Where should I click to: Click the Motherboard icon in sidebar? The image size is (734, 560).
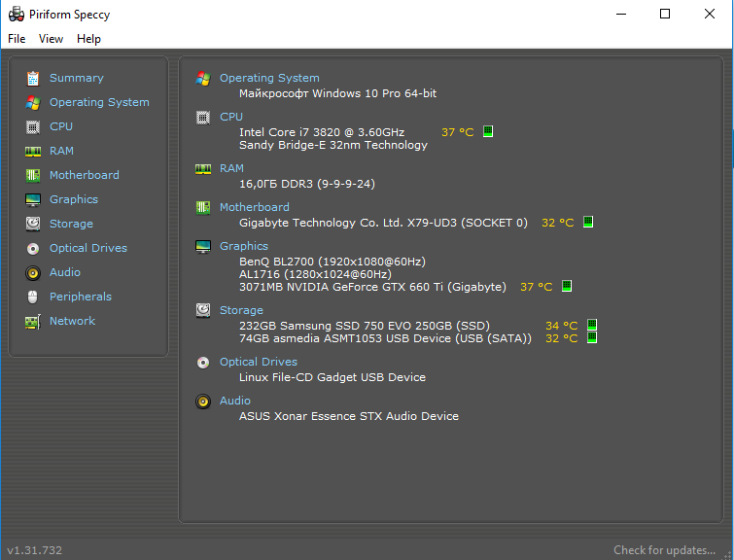click(33, 175)
